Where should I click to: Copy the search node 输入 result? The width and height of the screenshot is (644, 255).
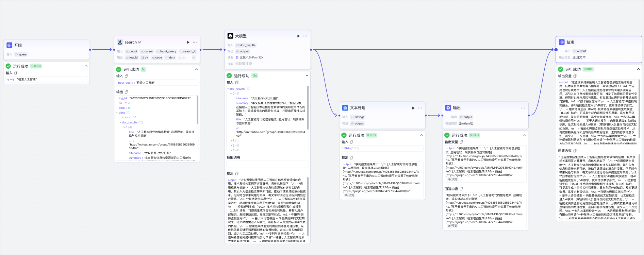point(126,76)
